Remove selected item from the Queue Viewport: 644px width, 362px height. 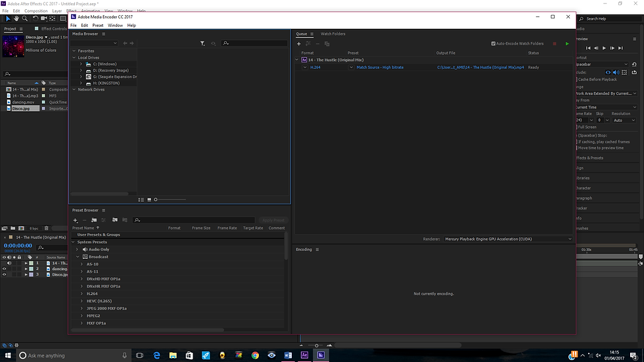(317, 43)
